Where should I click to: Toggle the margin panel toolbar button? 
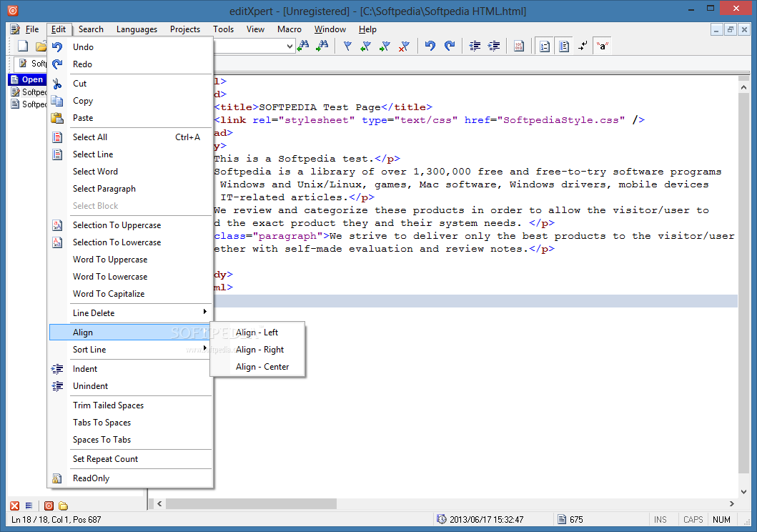pyautogui.click(x=563, y=46)
